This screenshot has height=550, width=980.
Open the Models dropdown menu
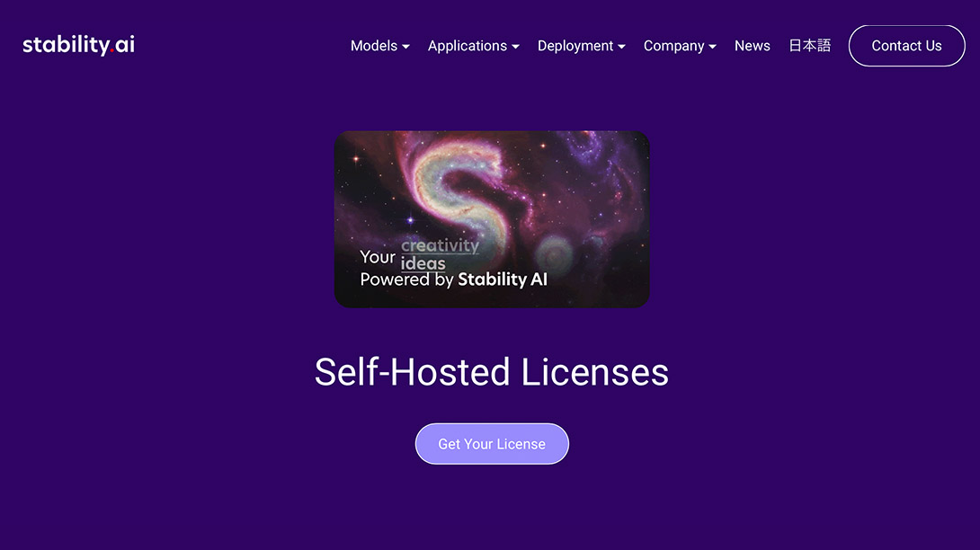(x=380, y=46)
